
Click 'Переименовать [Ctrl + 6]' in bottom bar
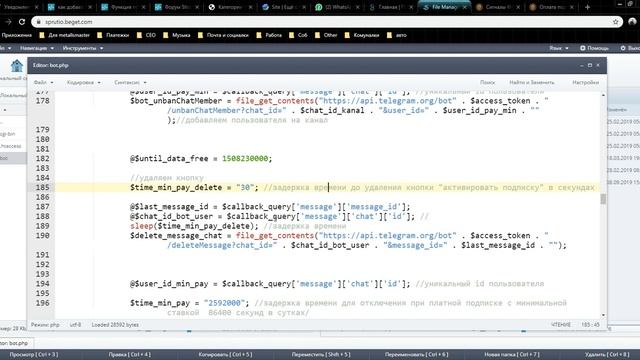(x=416, y=355)
